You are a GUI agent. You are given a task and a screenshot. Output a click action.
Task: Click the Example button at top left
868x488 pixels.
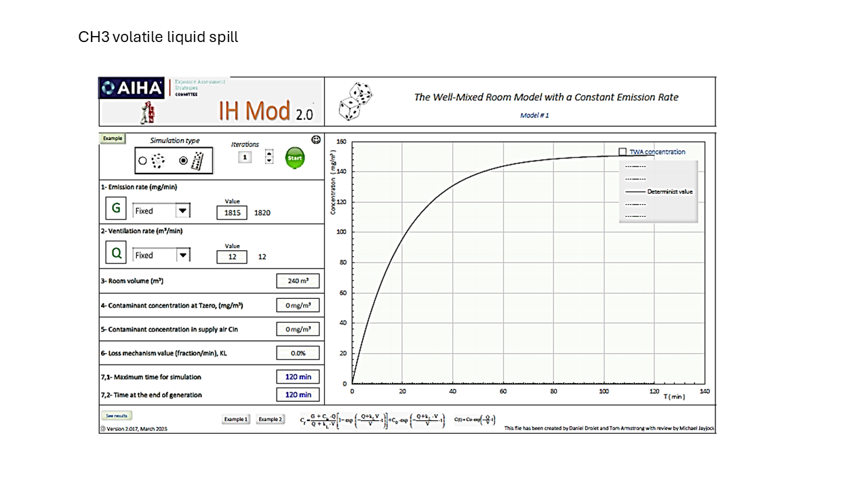pyautogui.click(x=113, y=138)
